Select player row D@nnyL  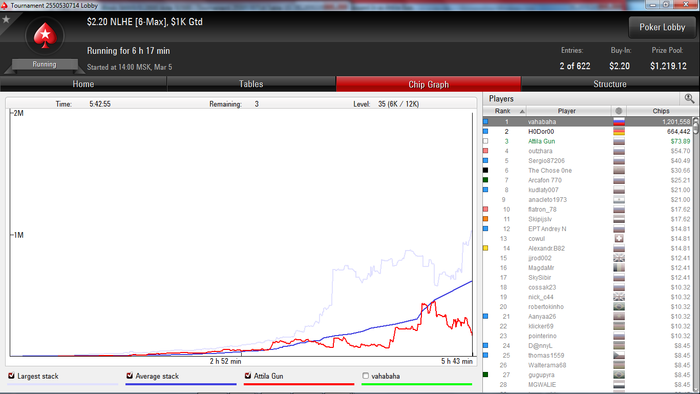(x=588, y=345)
